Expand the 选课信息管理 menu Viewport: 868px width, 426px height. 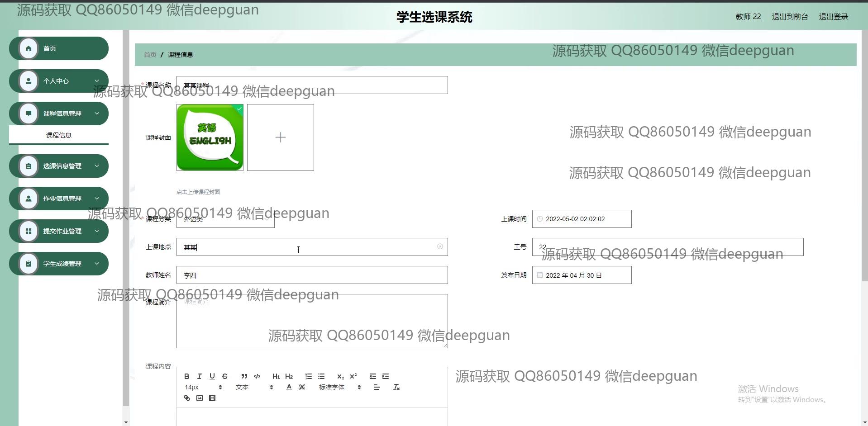pos(59,166)
